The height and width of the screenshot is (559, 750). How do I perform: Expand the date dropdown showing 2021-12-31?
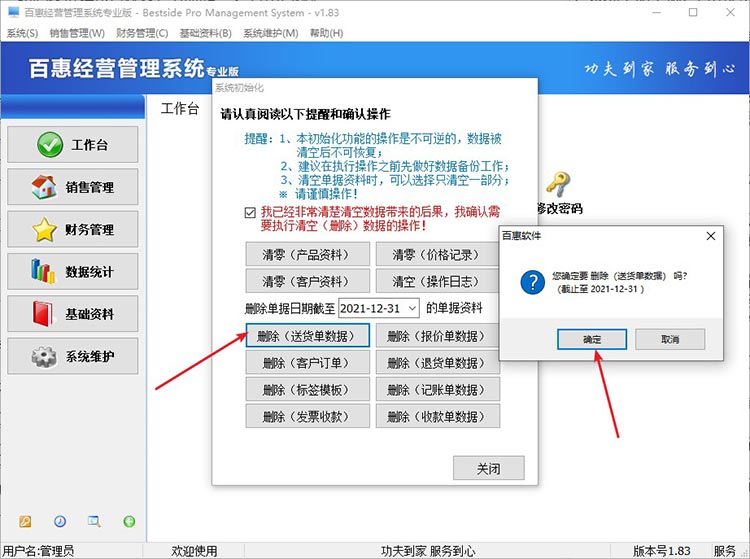(412, 308)
